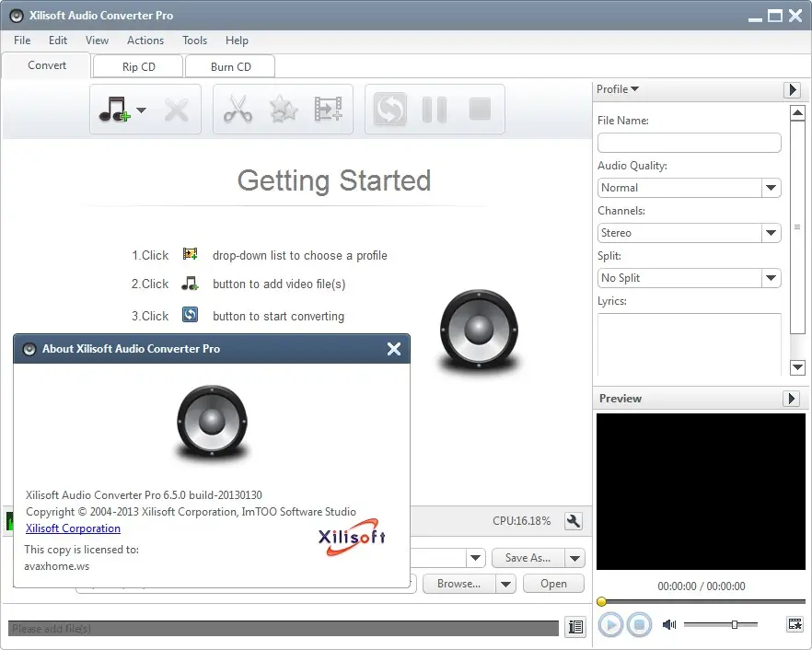Mute the preview volume speaker icon
This screenshot has width=812, height=650.
tap(669, 624)
